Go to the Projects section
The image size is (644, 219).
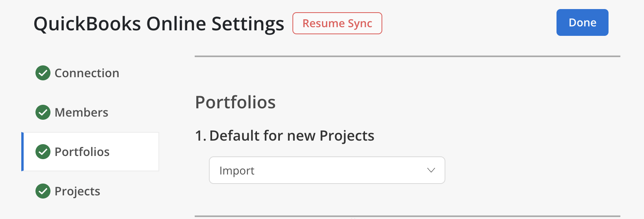(x=77, y=191)
